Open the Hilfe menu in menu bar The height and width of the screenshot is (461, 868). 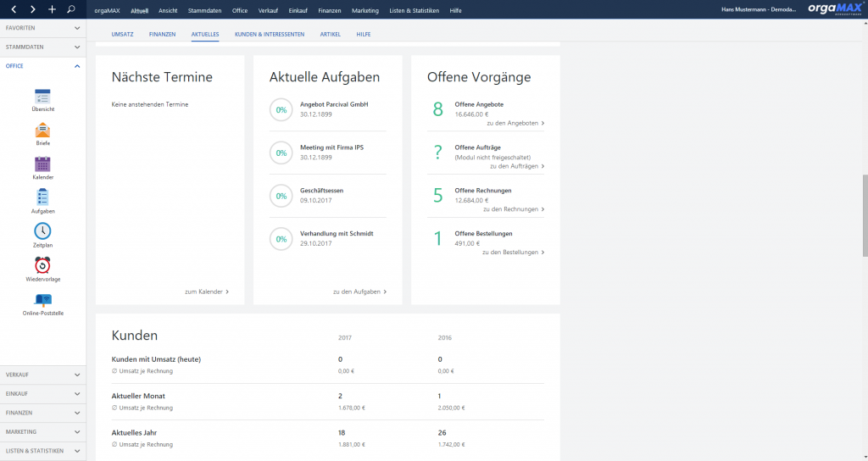tap(455, 10)
